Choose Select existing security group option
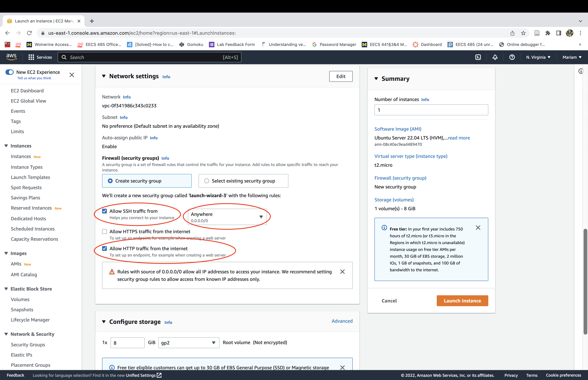The height and width of the screenshot is (380, 588). tap(207, 181)
